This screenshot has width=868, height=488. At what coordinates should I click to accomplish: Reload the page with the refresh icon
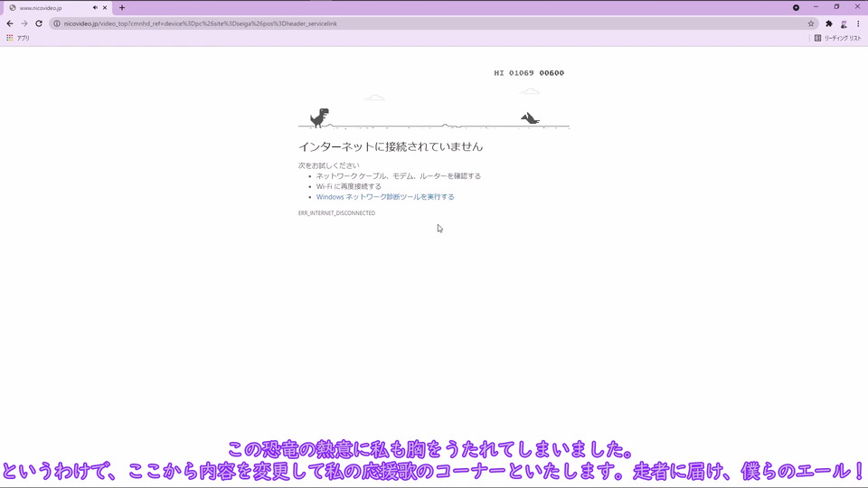click(x=39, y=23)
